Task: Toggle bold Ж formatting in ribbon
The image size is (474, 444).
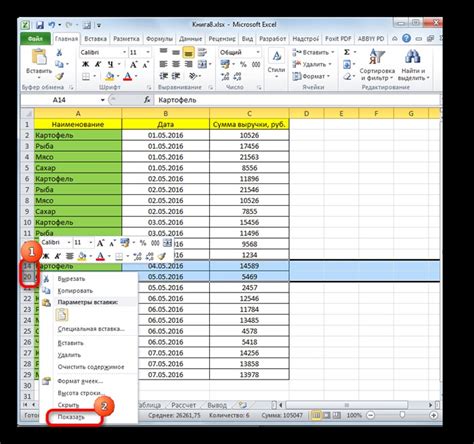Action: 86,64
